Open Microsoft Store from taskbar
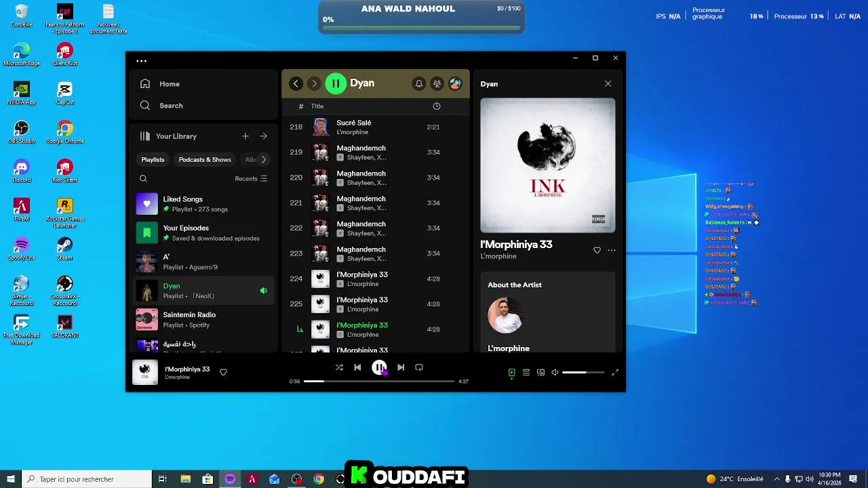Screen dimensions: 868x488 (208, 479)
